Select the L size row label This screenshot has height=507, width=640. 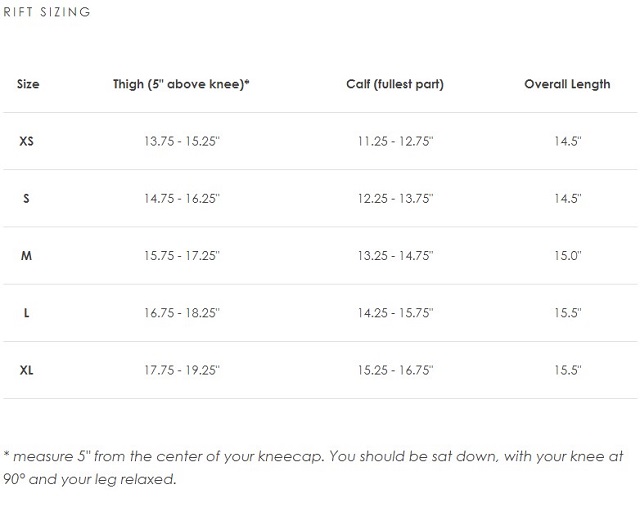(27, 313)
